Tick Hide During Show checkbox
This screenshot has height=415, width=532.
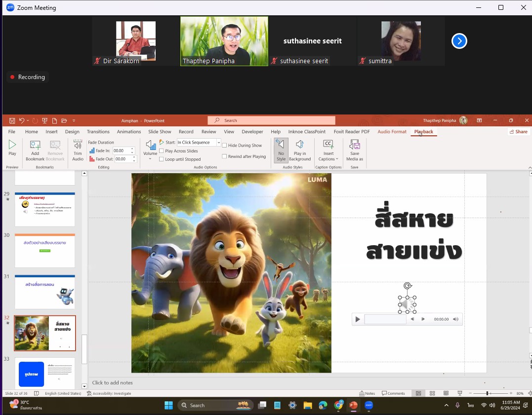coord(224,145)
